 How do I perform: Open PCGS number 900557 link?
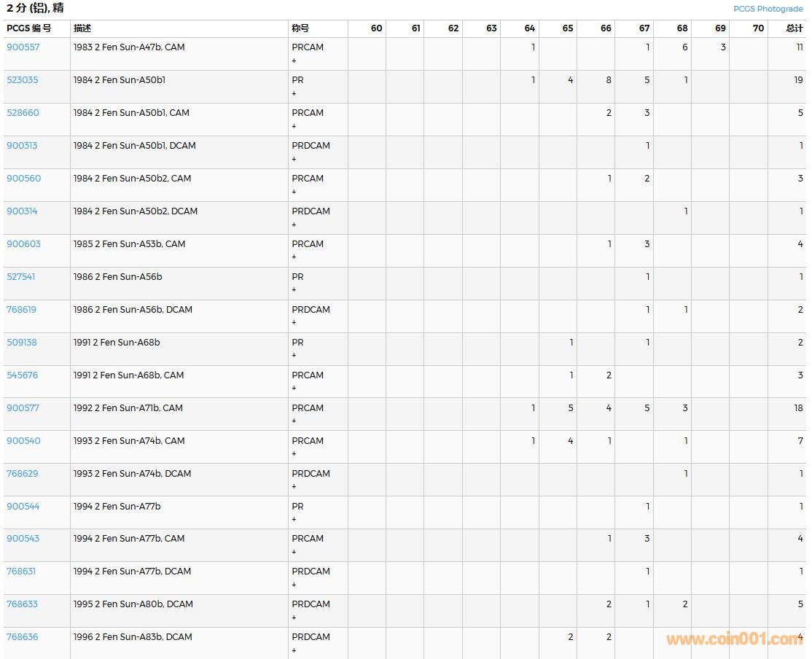(23, 47)
